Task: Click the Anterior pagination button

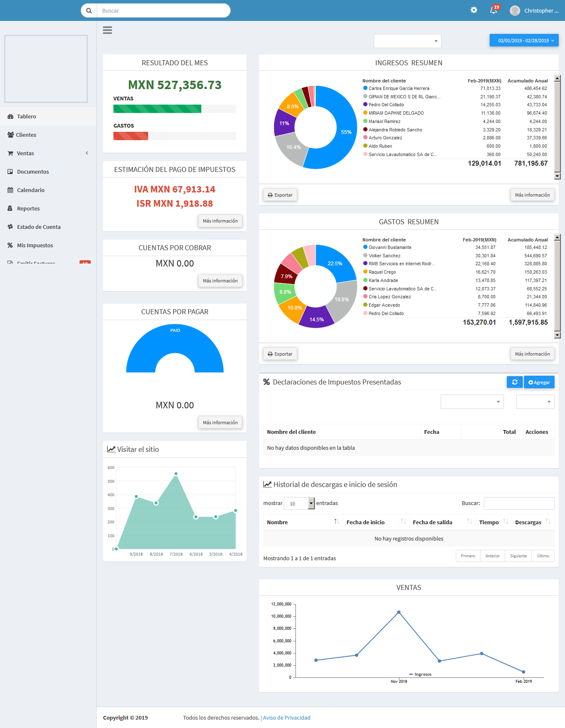Action: [x=493, y=556]
